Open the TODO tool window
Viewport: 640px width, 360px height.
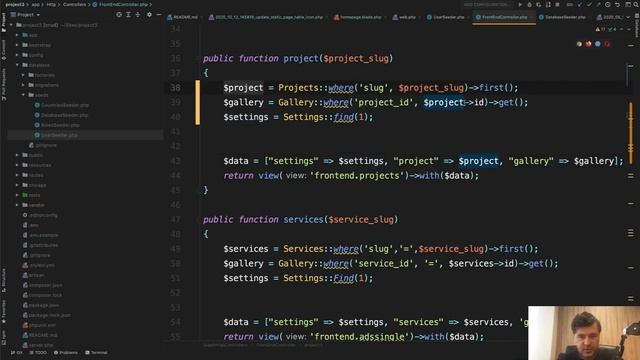(x=38, y=352)
